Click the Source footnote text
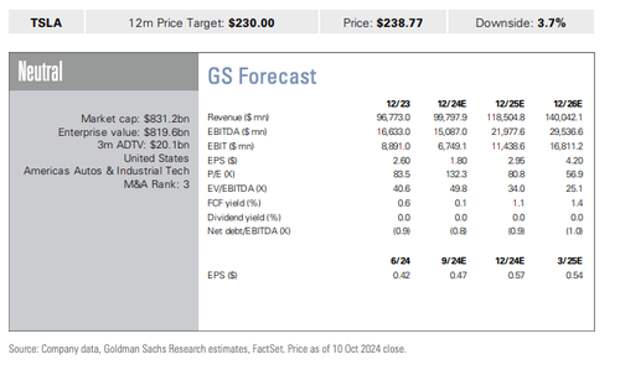This screenshot has width=620, height=370. (207, 349)
